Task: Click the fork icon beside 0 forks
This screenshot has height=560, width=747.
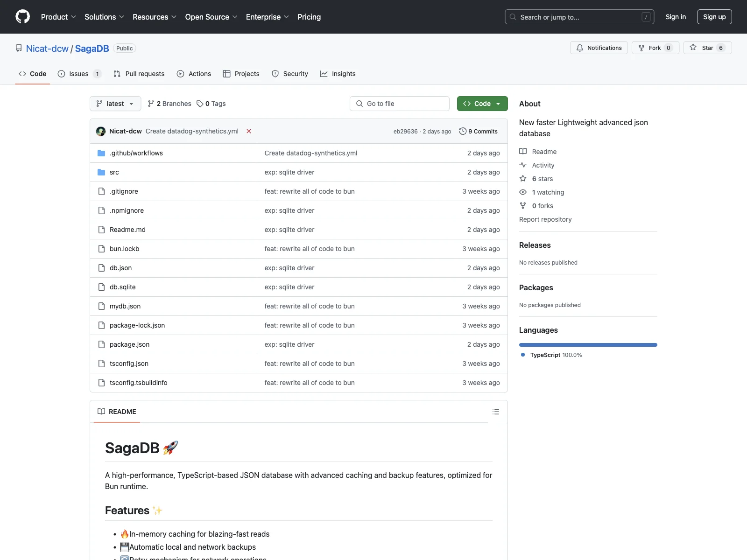Action: pyautogui.click(x=523, y=206)
